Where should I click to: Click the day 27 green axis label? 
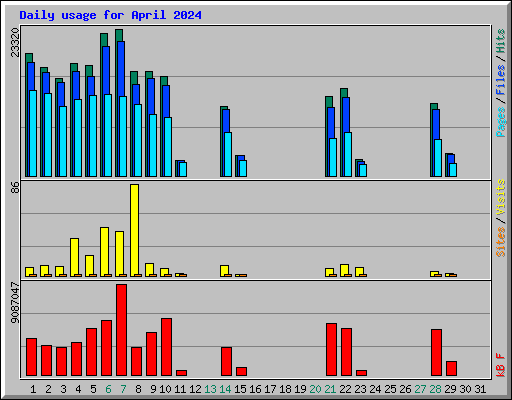(420, 389)
